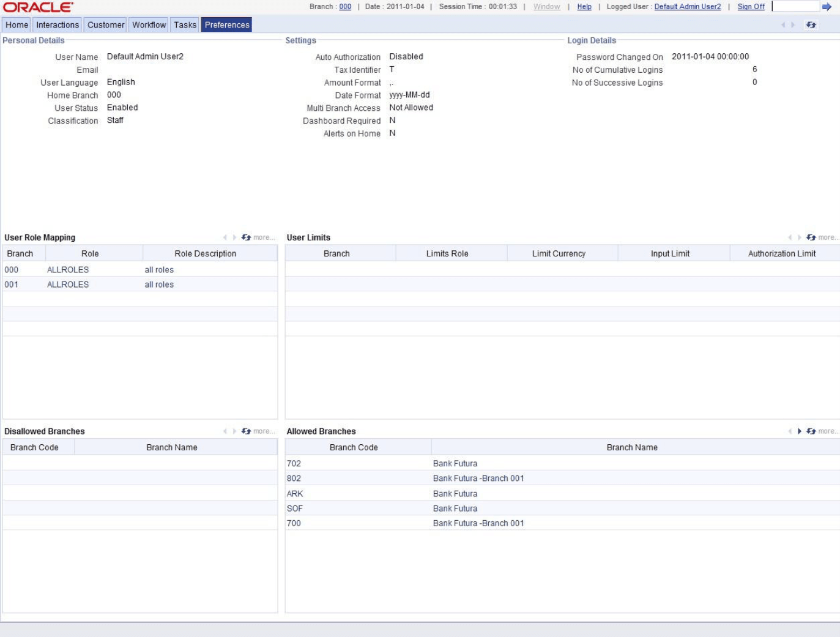Click the Default Admin User2 logged user link
Screen dimensions: 840x637
tap(687, 7)
